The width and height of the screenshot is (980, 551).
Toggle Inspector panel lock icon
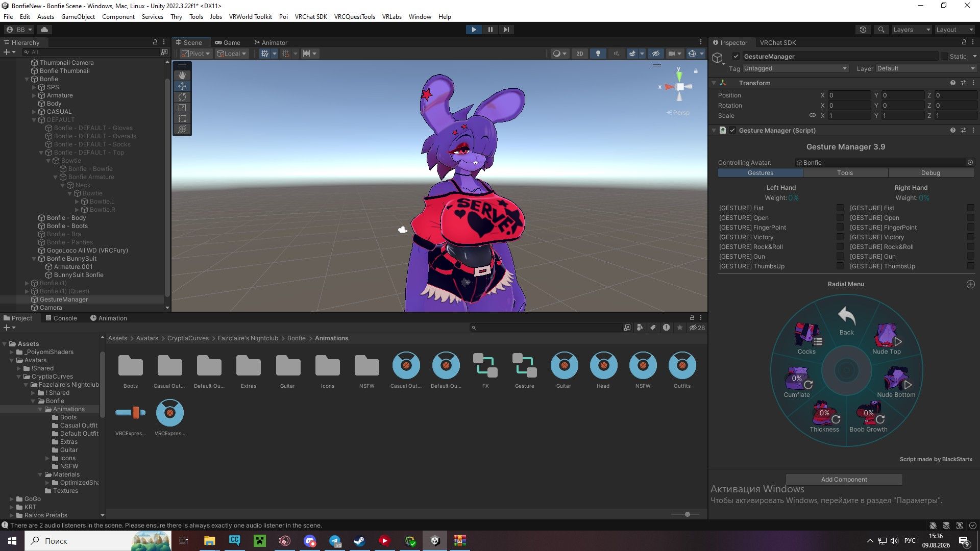coord(964,42)
